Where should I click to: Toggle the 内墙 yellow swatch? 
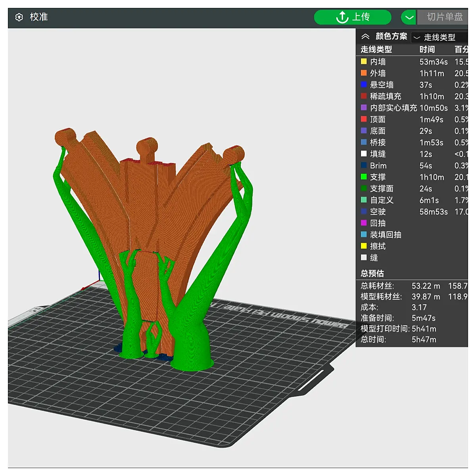(x=364, y=61)
